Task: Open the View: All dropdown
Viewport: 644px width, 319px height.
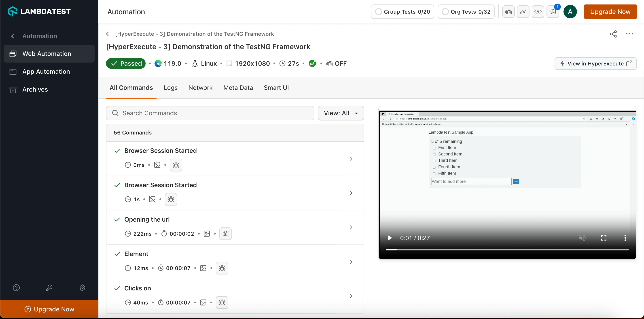Action: pyautogui.click(x=341, y=113)
